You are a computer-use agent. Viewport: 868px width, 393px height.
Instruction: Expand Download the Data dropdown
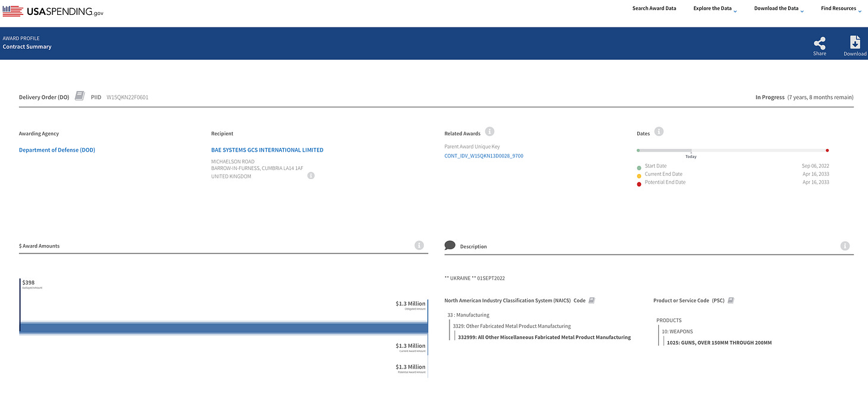pyautogui.click(x=779, y=9)
